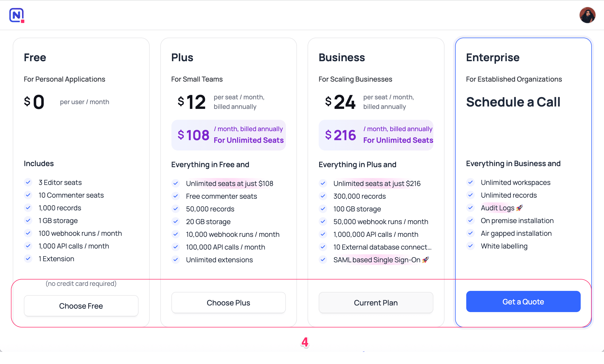This screenshot has height=364, width=604.
Task: Click checkmark icon beside White labelling
Action: (470, 246)
